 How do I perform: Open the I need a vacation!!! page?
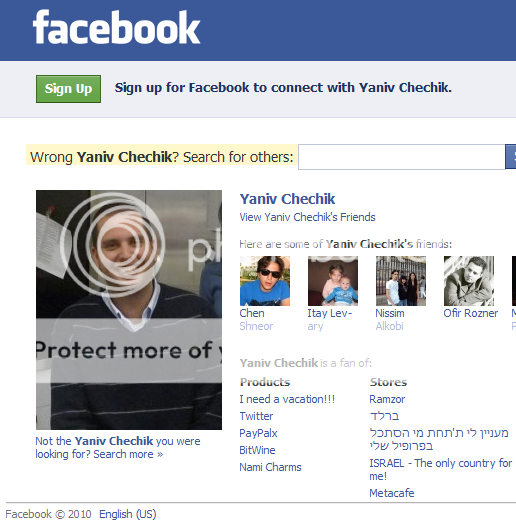287,399
